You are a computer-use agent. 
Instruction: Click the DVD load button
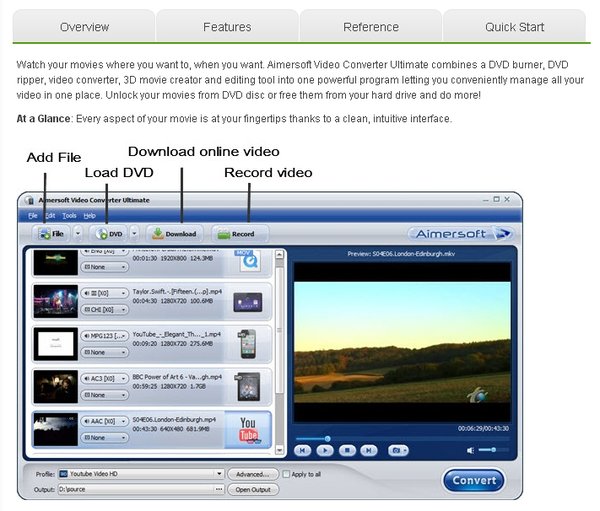coord(109,233)
